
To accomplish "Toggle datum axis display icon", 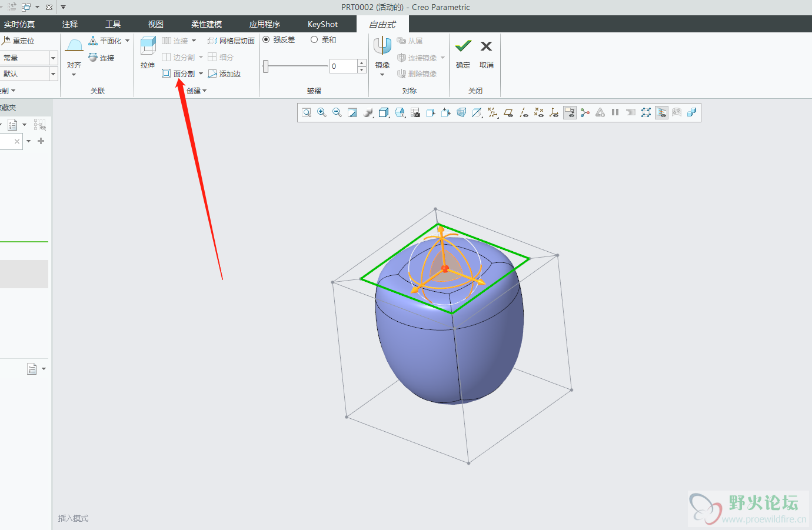I will (524, 112).
